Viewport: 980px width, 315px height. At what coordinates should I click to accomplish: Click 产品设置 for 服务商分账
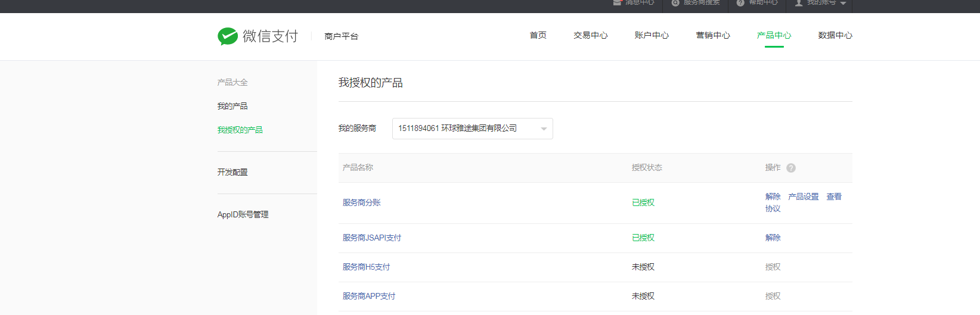[x=804, y=197]
